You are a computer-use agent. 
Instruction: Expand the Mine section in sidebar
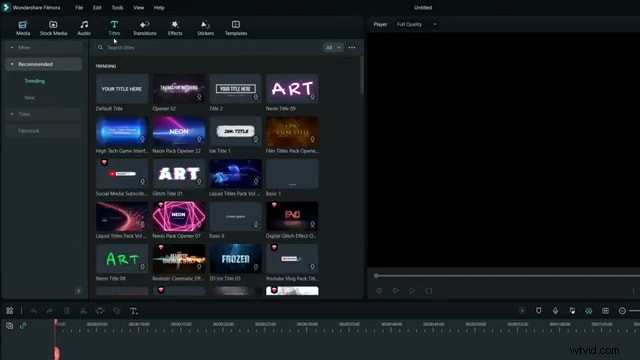12,47
